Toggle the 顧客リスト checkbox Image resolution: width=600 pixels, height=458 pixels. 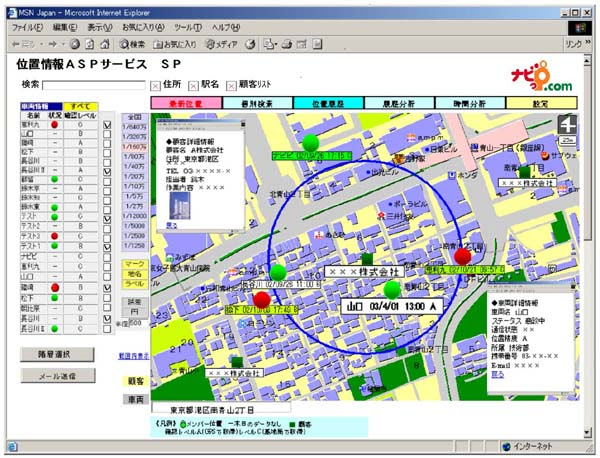pos(231,86)
